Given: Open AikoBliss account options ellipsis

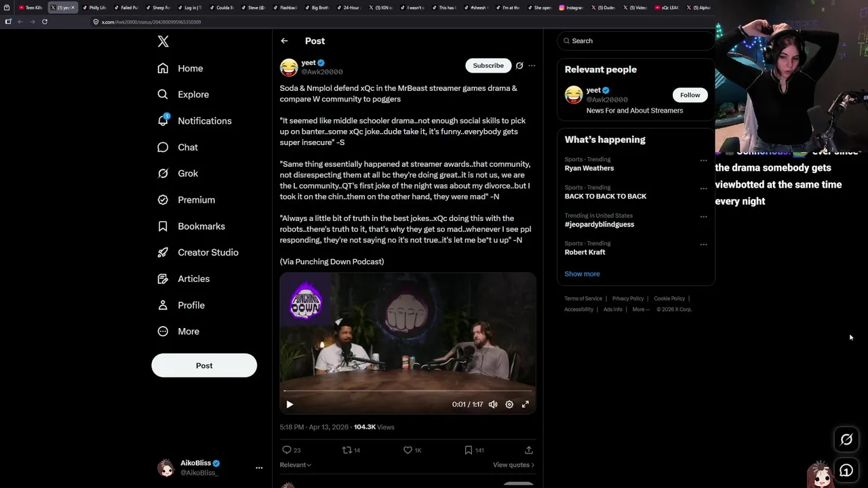Looking at the screenshot, I should pyautogui.click(x=259, y=468).
